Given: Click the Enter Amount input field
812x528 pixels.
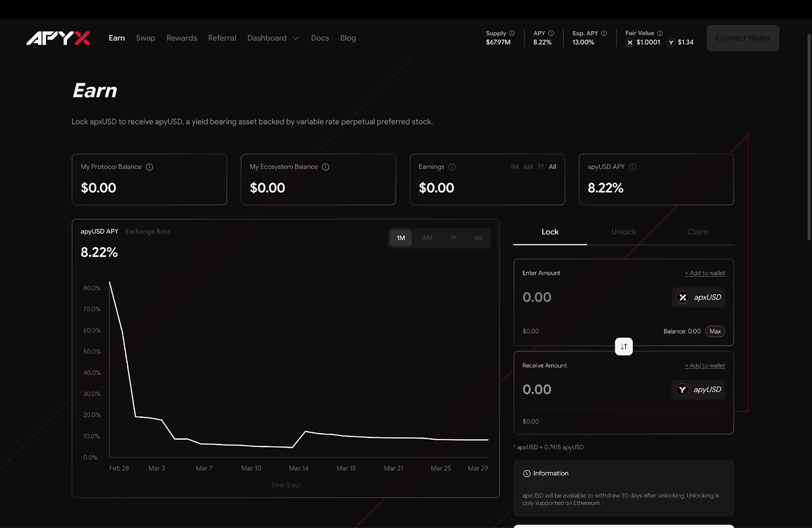Looking at the screenshot, I should click(594, 297).
